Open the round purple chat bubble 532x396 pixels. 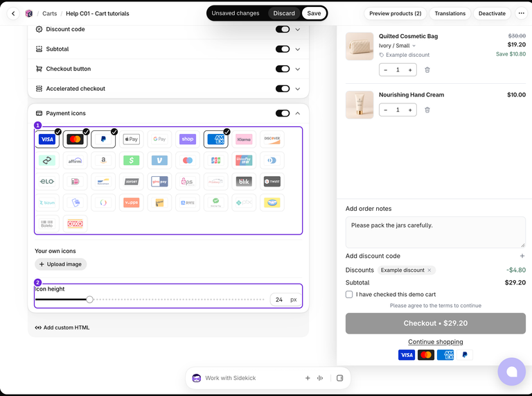512,372
